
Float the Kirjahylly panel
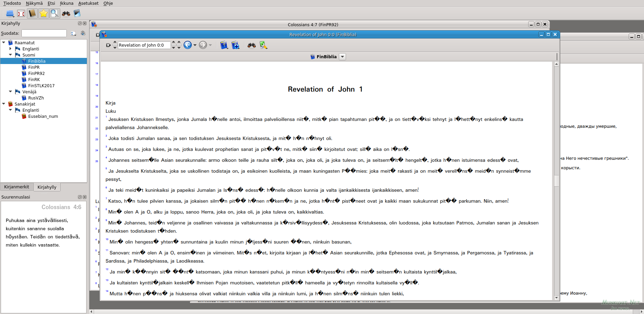click(80, 23)
